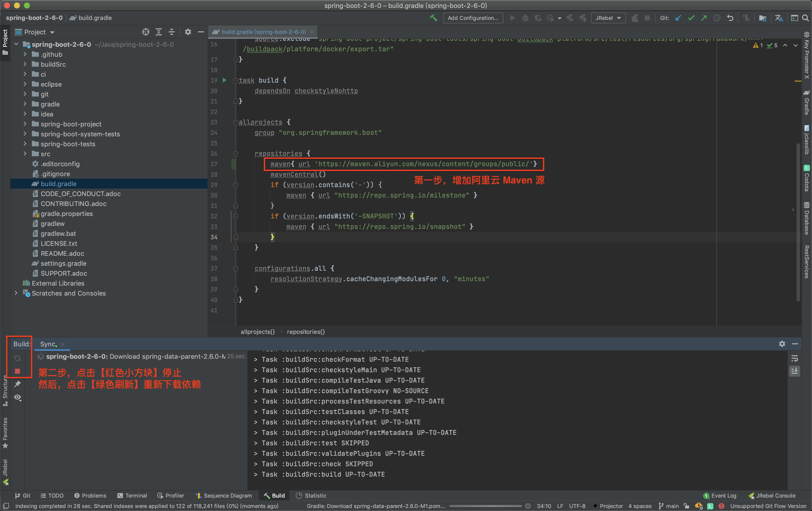Run task build via gutter arrow
The height and width of the screenshot is (511, 812).
[x=225, y=80]
